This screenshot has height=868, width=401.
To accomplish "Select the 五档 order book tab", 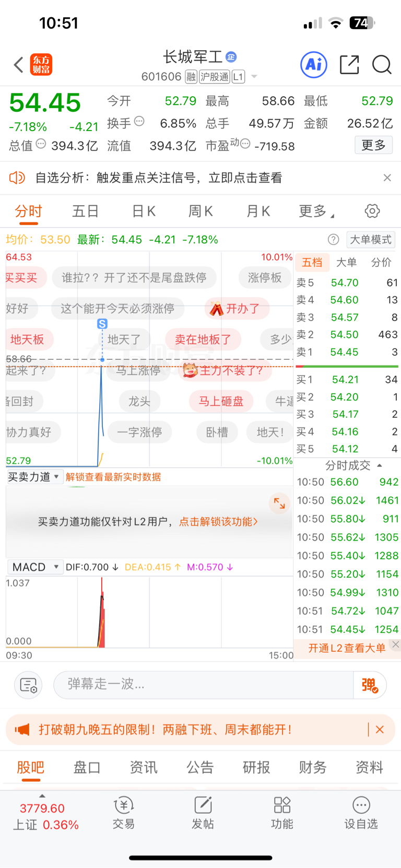I will (312, 262).
